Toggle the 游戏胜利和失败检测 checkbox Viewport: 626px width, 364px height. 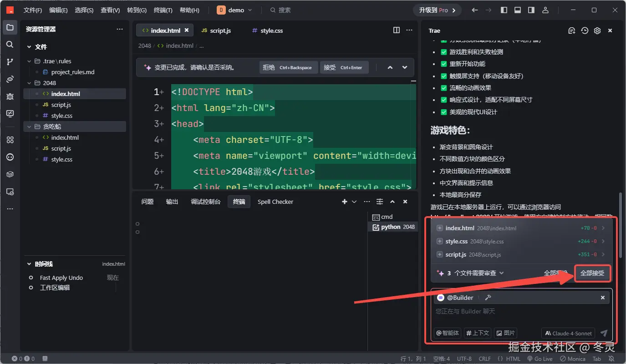[444, 52]
